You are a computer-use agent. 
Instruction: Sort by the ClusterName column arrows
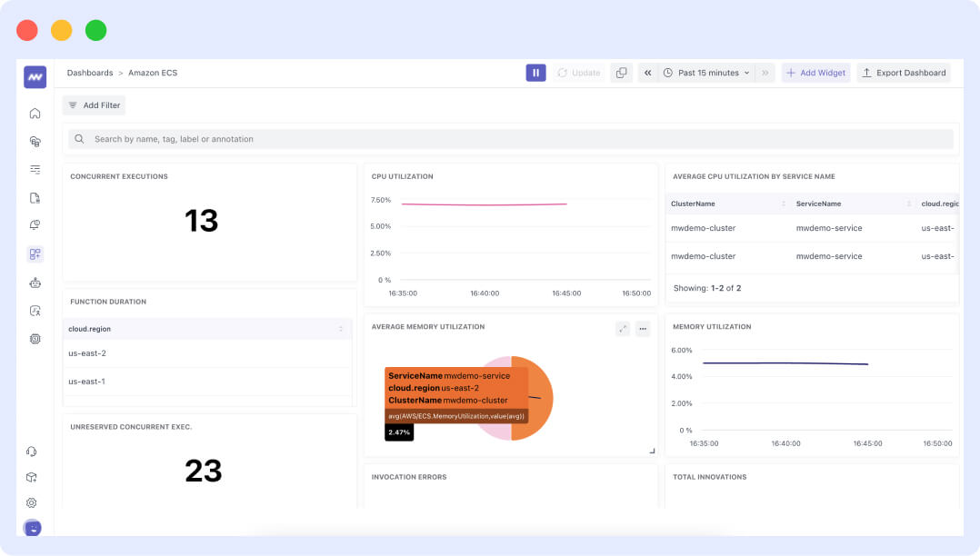pos(783,204)
